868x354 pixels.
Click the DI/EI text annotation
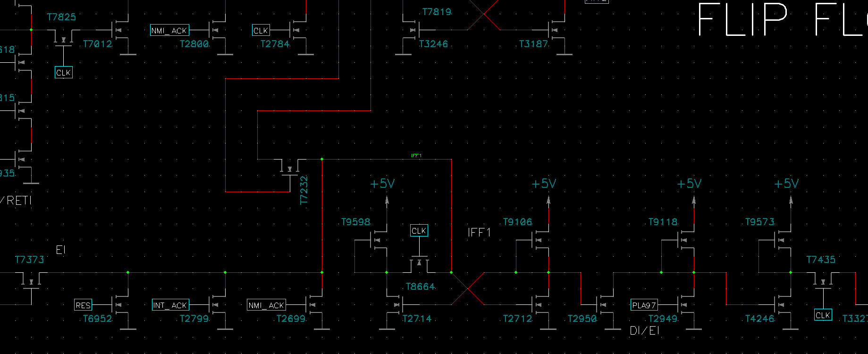[x=644, y=331]
